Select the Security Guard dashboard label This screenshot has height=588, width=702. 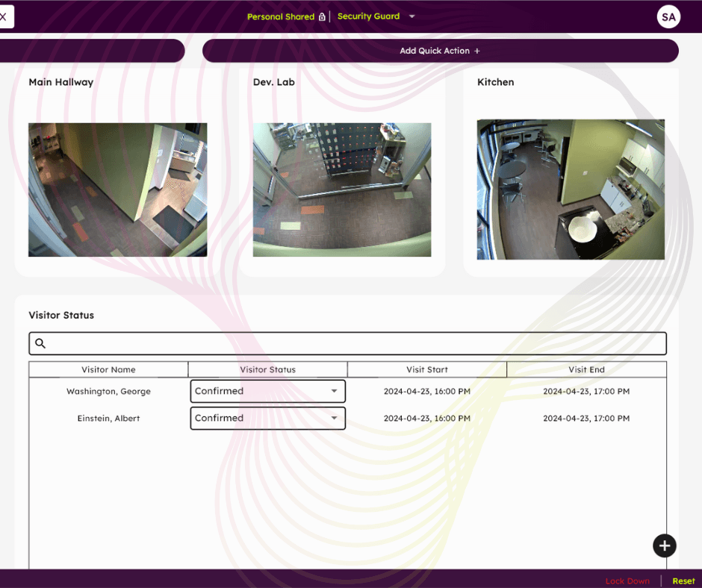[368, 16]
